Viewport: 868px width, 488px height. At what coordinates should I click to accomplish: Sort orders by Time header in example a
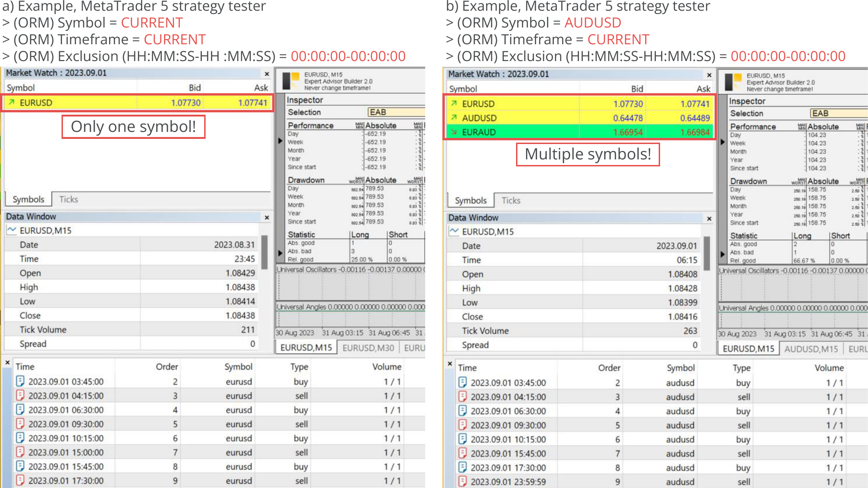pos(25,367)
